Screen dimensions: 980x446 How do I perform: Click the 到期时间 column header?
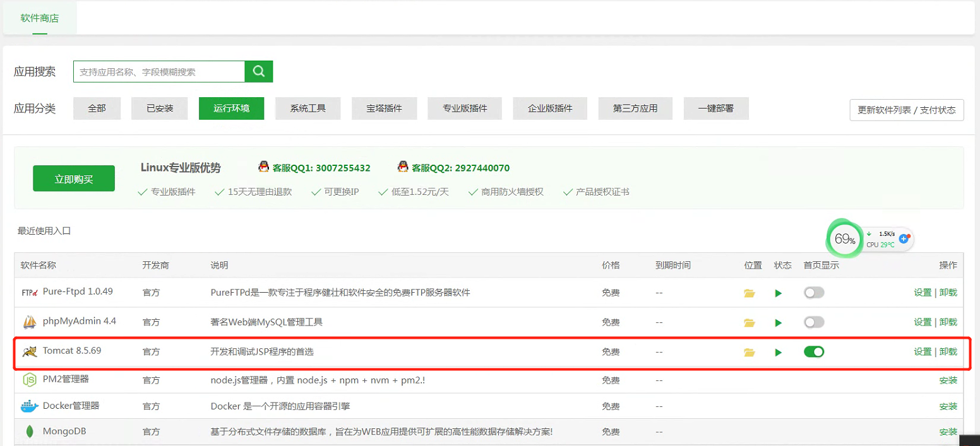(x=673, y=265)
